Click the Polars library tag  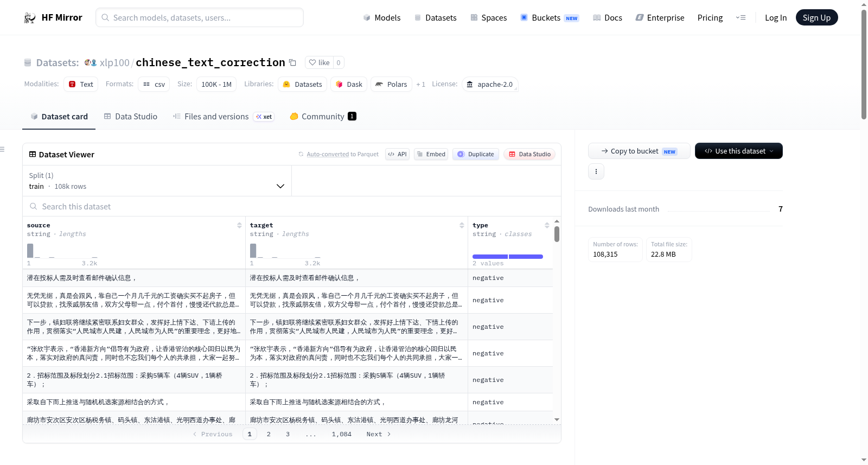point(391,84)
